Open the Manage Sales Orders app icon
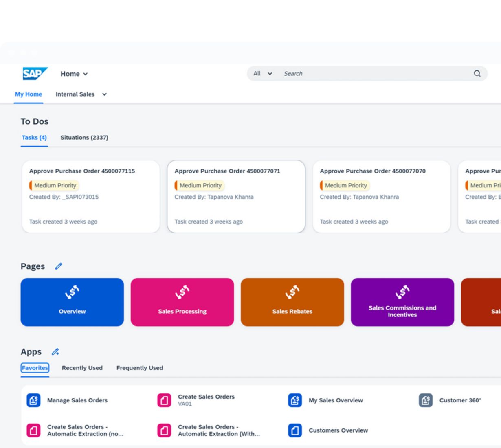501x448 pixels. (33, 400)
